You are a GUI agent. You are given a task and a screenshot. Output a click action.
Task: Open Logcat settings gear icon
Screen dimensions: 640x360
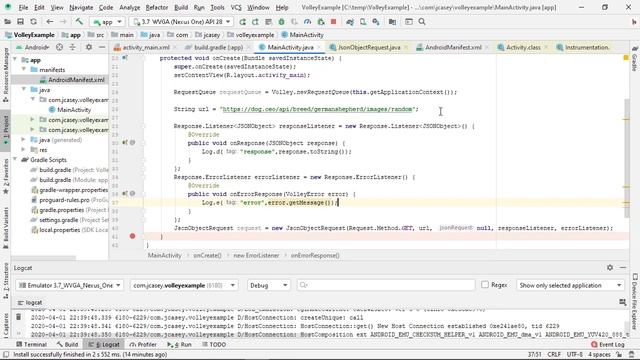pos(610,267)
